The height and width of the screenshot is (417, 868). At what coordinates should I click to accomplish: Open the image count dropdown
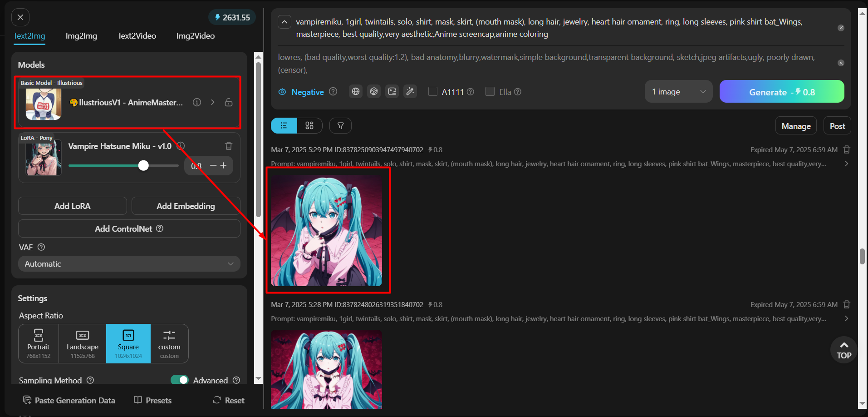point(679,91)
